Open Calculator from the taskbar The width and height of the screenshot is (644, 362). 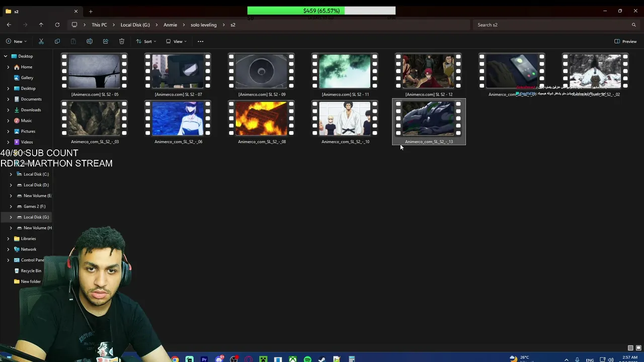coord(352,359)
